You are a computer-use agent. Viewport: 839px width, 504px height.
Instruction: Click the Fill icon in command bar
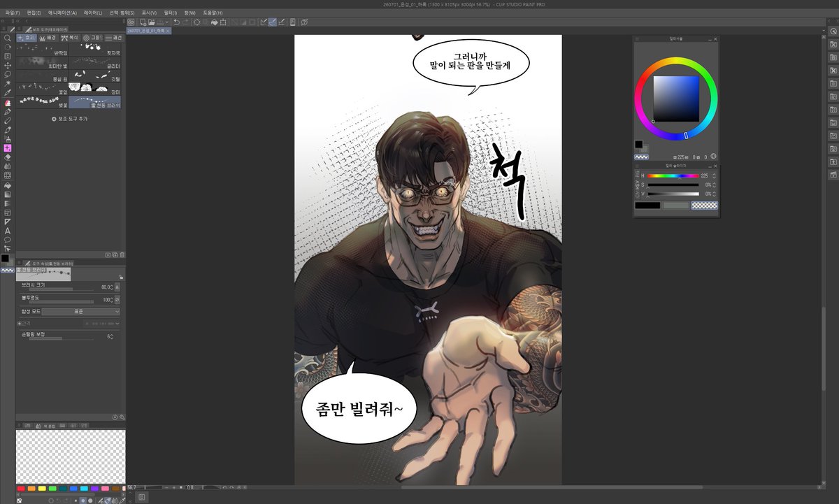click(214, 22)
